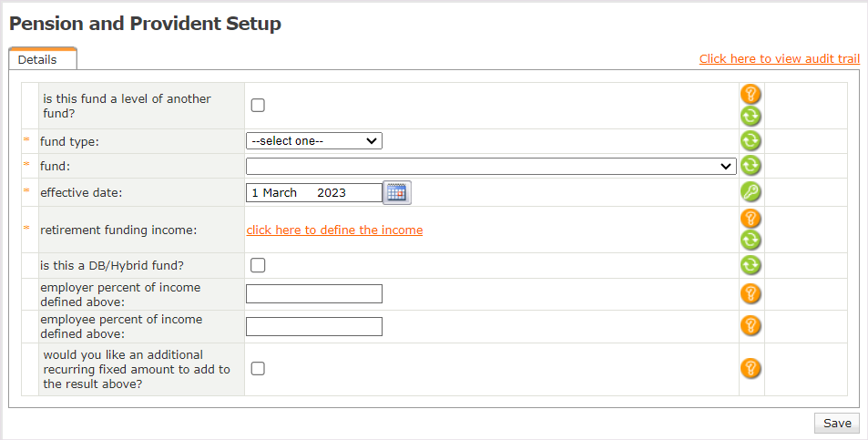
Task: Click the 'click here to define the income' link
Action: pos(334,230)
